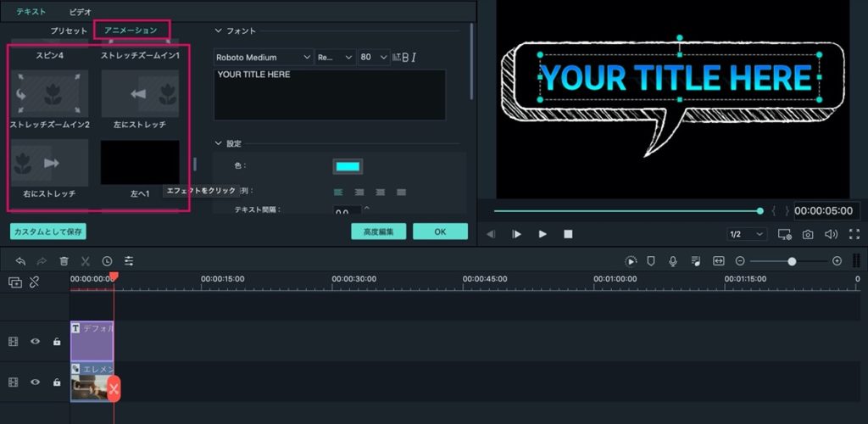The height and width of the screenshot is (424, 868).
Task: Open the アニメーション tab
Action: click(x=131, y=30)
